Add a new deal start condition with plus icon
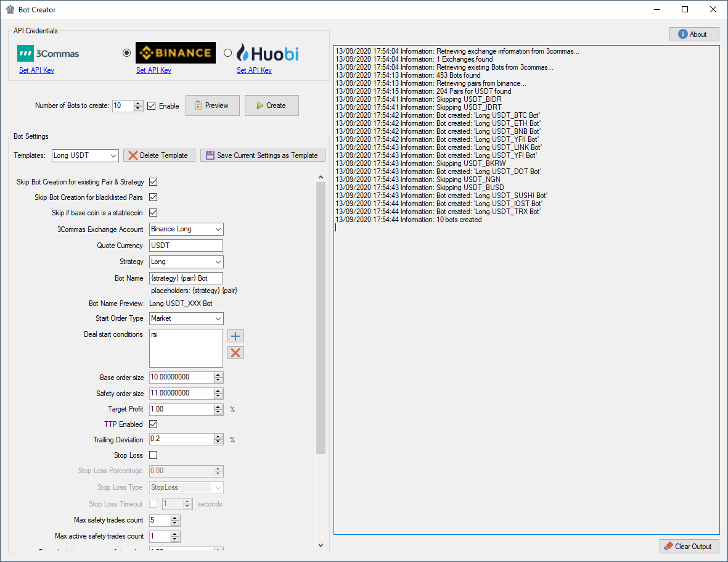This screenshot has width=728, height=562. tap(235, 336)
